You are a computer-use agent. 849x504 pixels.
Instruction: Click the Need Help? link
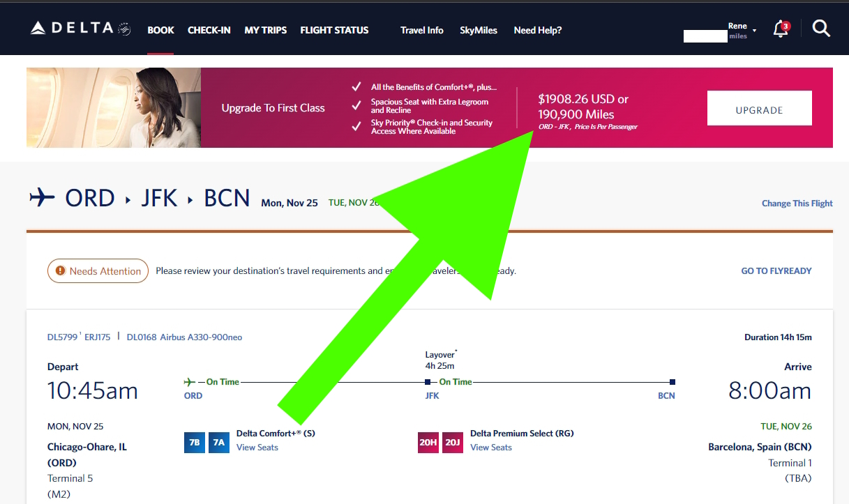pos(537,30)
